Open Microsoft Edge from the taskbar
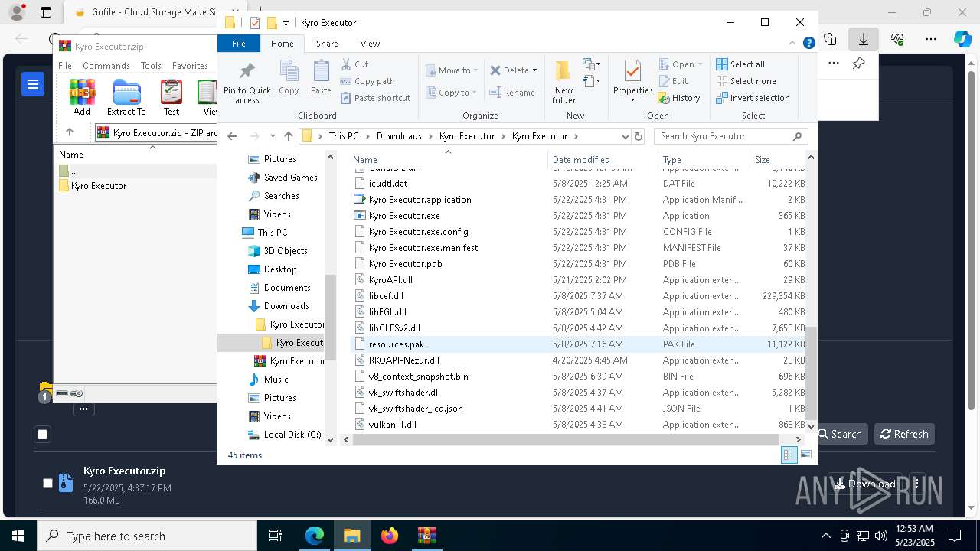 click(315, 536)
